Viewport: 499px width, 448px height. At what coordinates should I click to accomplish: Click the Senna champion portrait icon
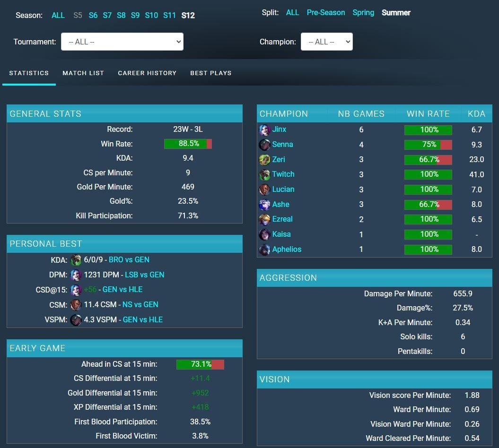pyautogui.click(x=264, y=145)
